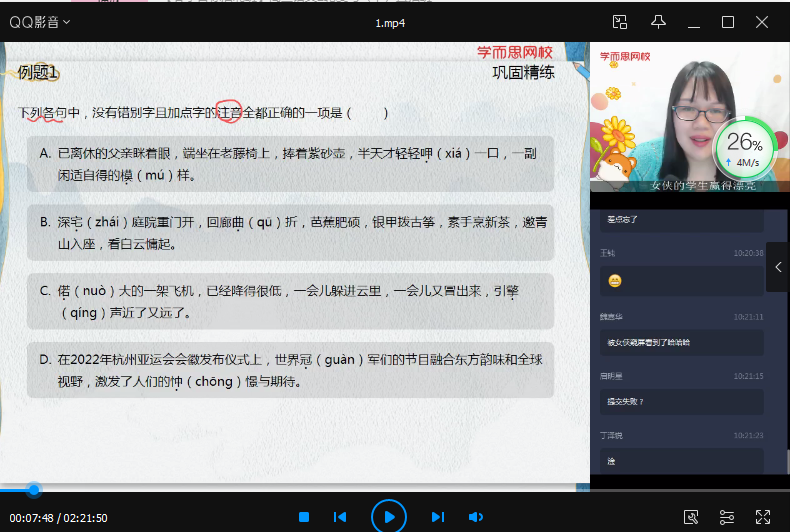This screenshot has width=790, height=532.
Task: Open the playback settings sliders icon
Action: click(x=727, y=517)
